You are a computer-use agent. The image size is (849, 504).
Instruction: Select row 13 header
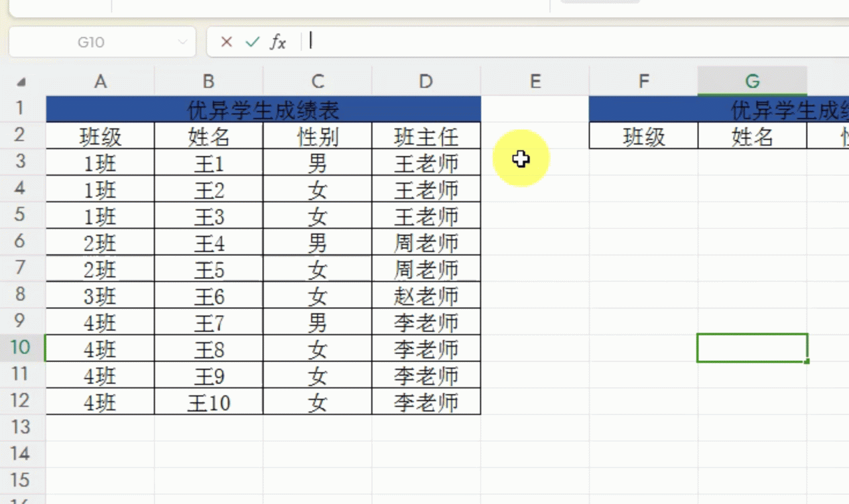click(x=23, y=427)
